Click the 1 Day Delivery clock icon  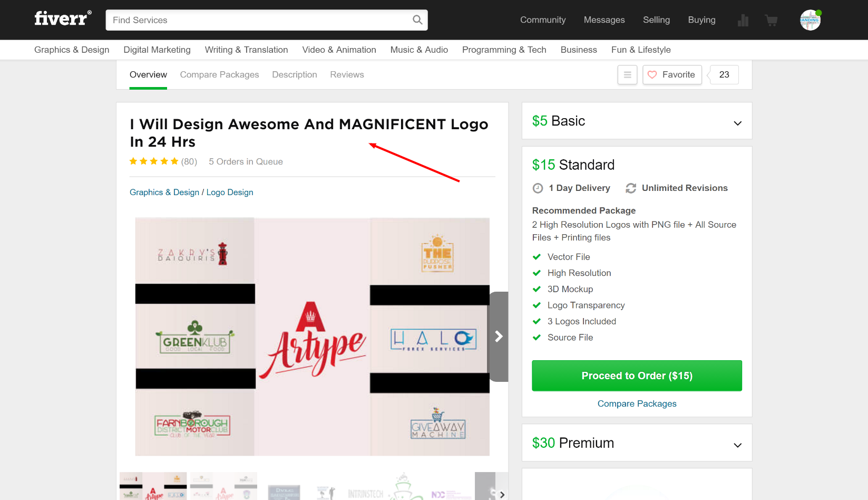(x=538, y=188)
